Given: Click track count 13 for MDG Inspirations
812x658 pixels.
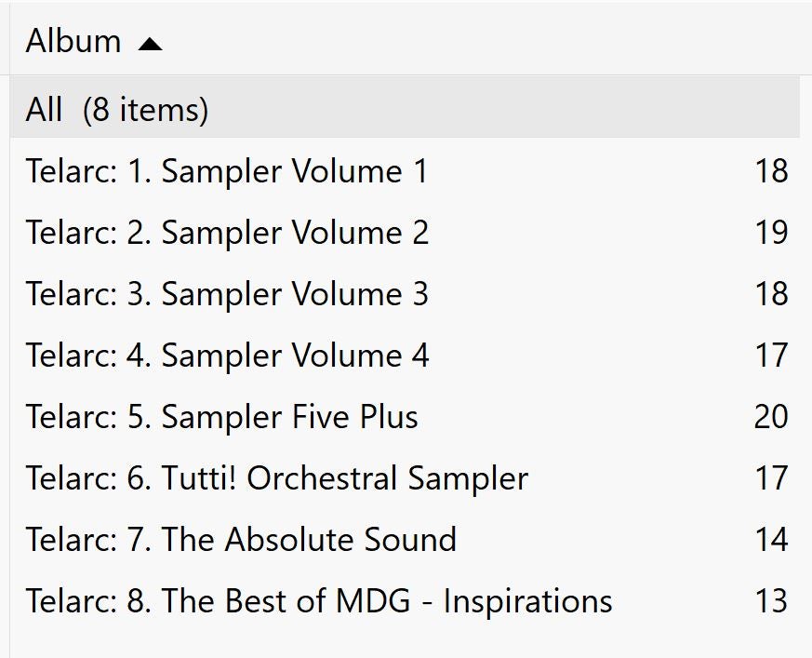Looking at the screenshot, I should click(x=771, y=601).
